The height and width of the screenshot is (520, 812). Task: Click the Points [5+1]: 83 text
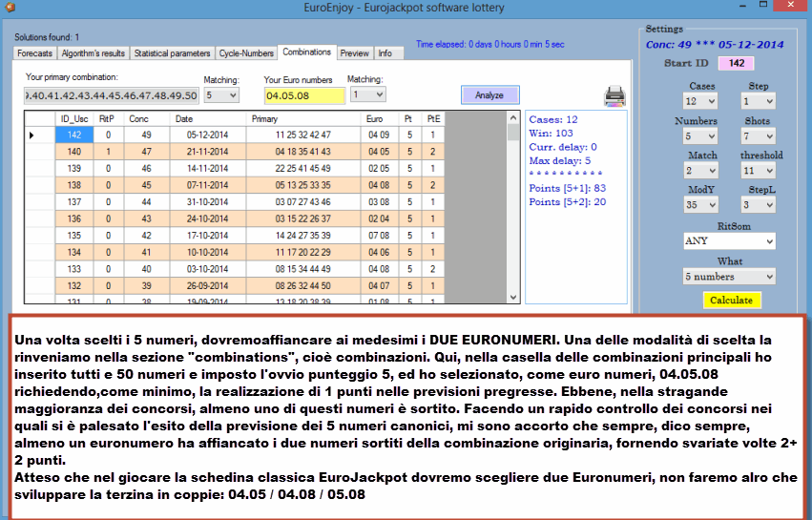coord(567,189)
